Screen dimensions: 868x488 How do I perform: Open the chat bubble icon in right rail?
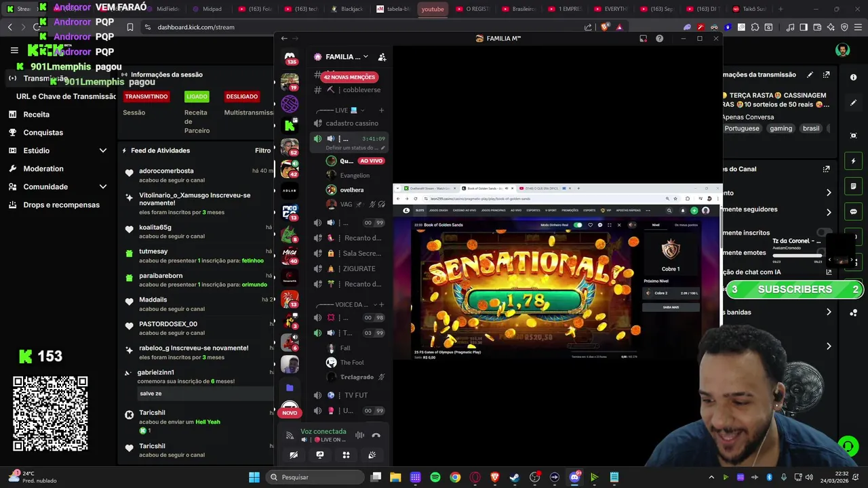tap(853, 211)
